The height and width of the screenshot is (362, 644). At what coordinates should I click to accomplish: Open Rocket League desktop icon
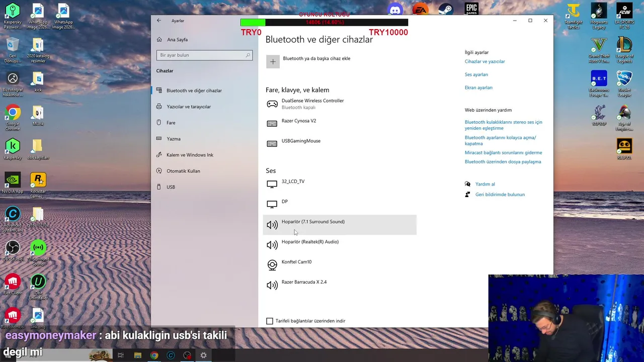point(624,84)
